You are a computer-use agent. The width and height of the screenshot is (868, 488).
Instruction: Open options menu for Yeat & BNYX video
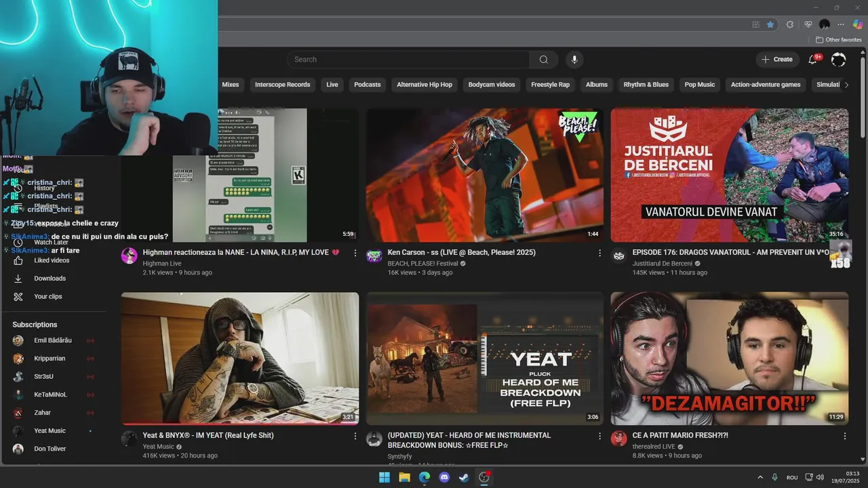[x=355, y=436]
